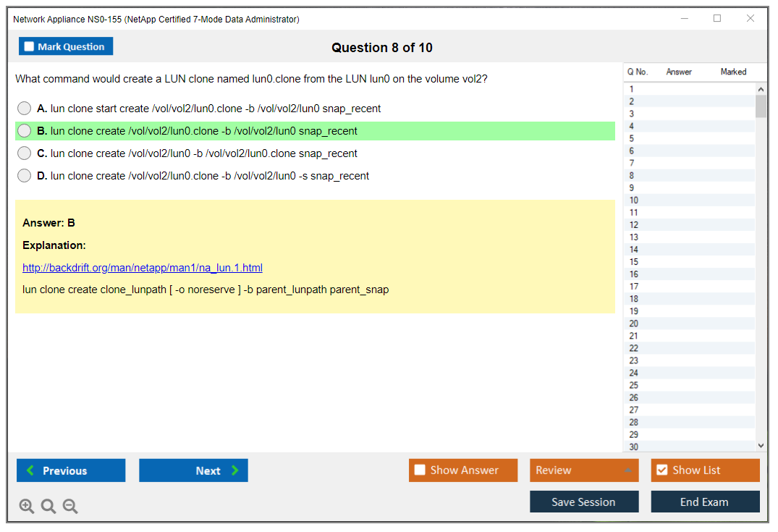Screen dimensions: 778x532
Task: Click the Save Session button
Action: tap(584, 502)
